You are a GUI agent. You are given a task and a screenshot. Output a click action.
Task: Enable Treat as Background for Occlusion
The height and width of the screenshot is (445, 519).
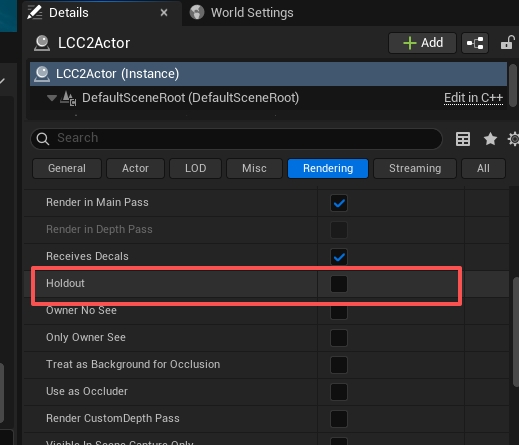coord(339,365)
